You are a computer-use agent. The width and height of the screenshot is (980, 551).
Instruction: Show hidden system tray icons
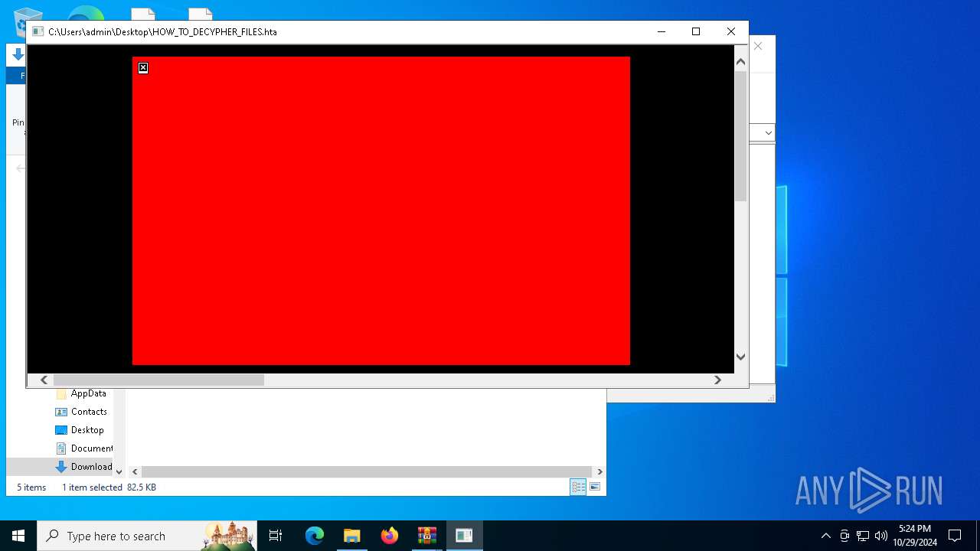[825, 536]
